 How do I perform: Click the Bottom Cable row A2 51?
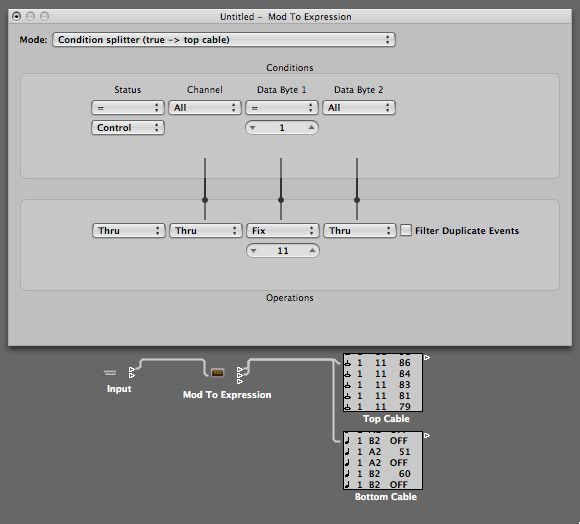tap(383, 452)
